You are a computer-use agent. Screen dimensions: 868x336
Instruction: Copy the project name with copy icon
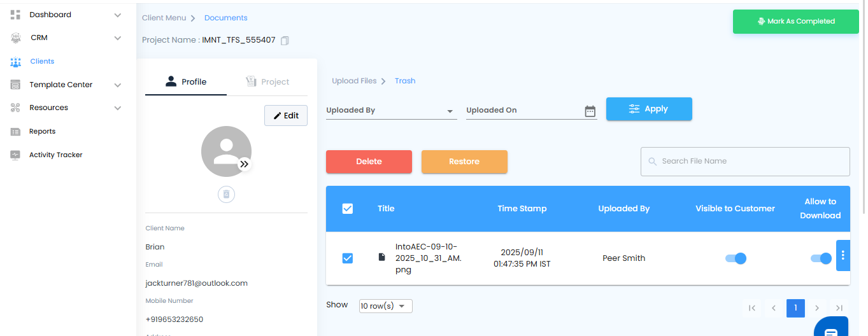[285, 41]
